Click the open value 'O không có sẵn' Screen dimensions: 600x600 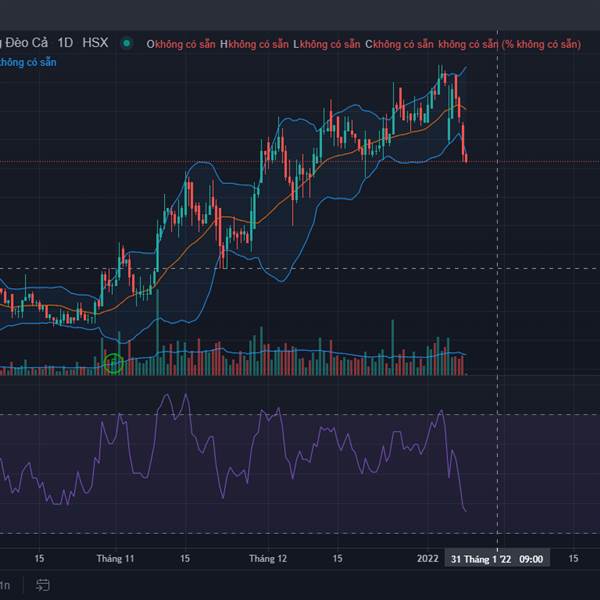coord(181,44)
